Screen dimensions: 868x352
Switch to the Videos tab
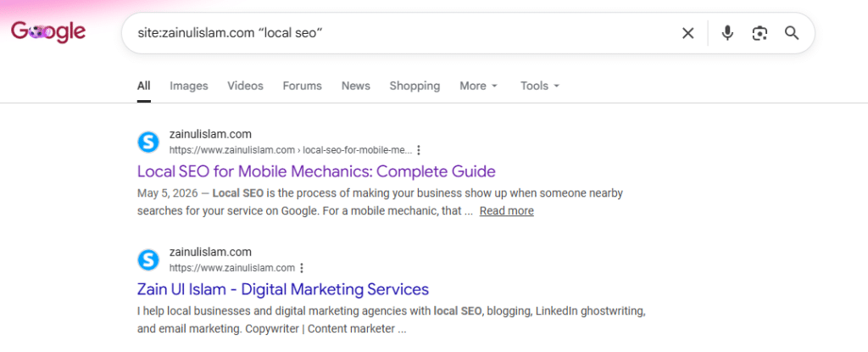pyautogui.click(x=245, y=86)
